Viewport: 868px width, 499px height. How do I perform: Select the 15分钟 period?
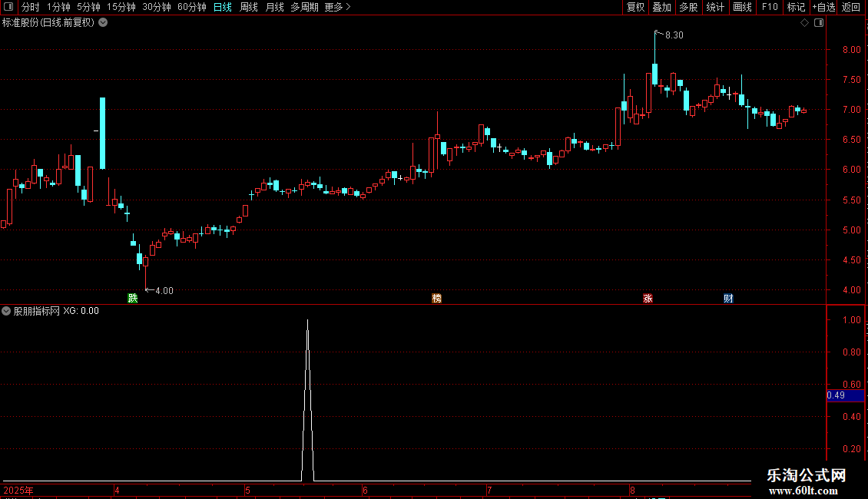[x=121, y=7]
